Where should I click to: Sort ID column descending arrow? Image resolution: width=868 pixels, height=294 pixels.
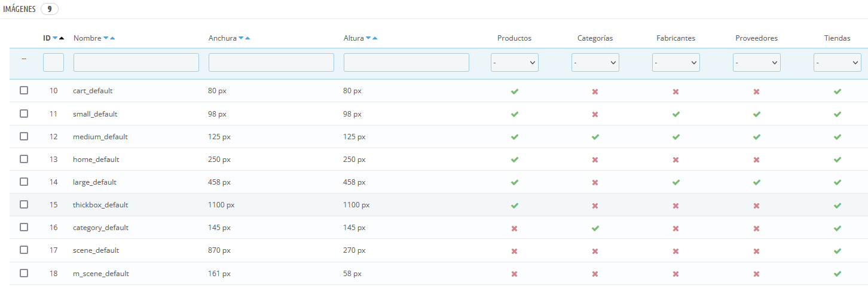(x=55, y=38)
